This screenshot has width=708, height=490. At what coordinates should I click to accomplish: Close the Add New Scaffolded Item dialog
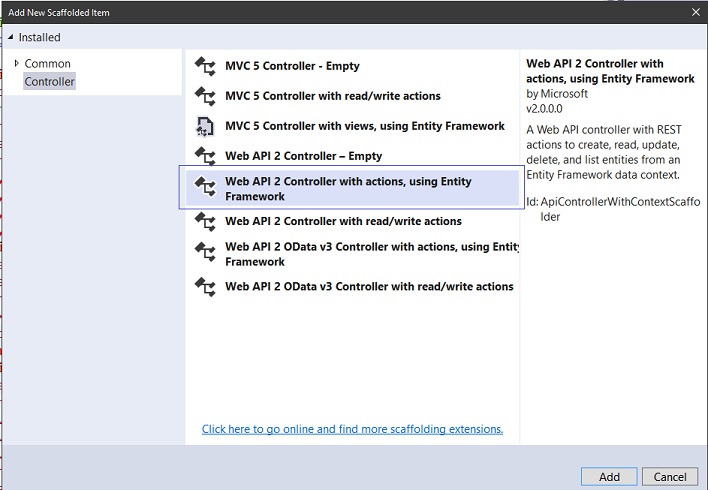click(x=696, y=12)
